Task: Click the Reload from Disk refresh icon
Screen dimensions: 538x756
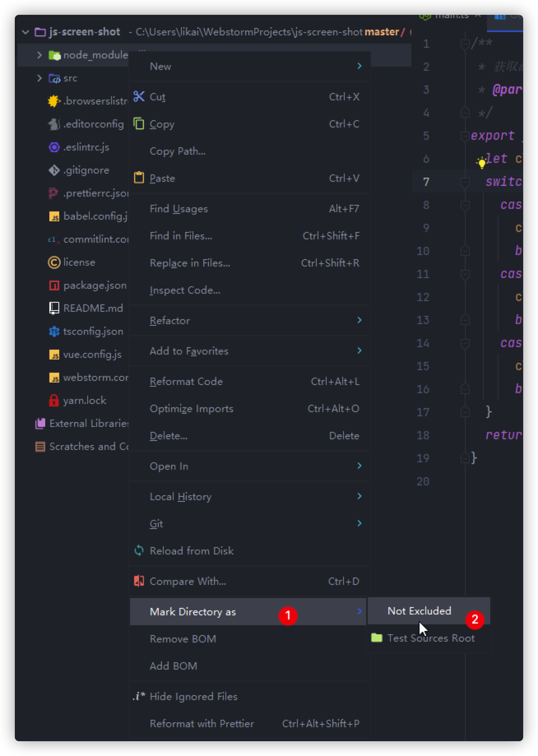Action: tap(139, 550)
